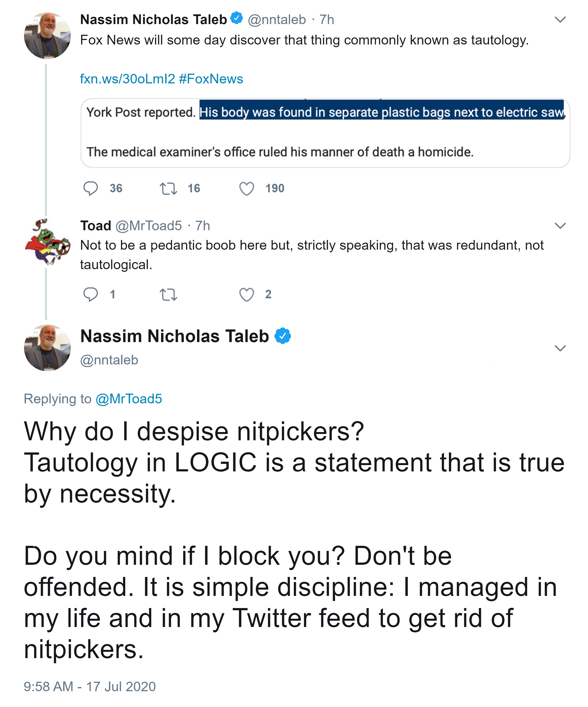Click verified badge beside top Taleb name
This screenshot has width=588, height=707.
(x=237, y=18)
